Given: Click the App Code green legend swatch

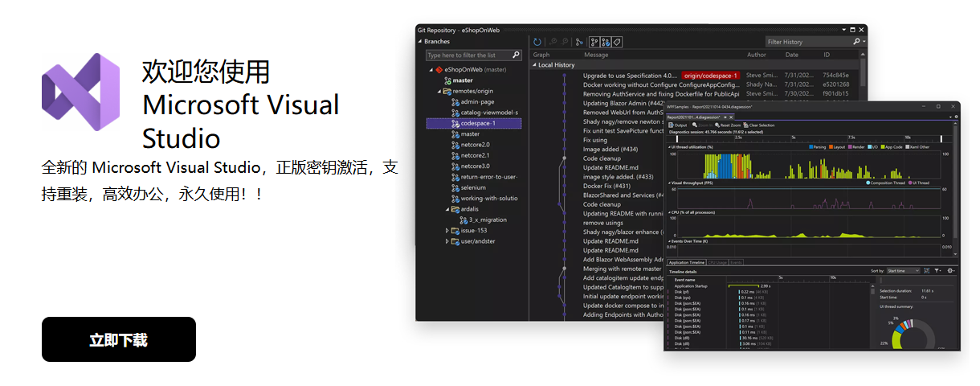Looking at the screenshot, I should (x=883, y=147).
